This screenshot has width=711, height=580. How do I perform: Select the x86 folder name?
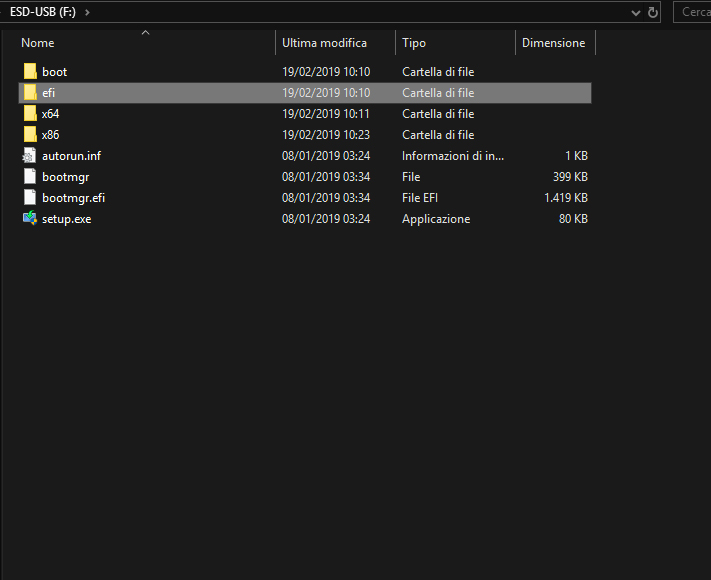[50, 135]
